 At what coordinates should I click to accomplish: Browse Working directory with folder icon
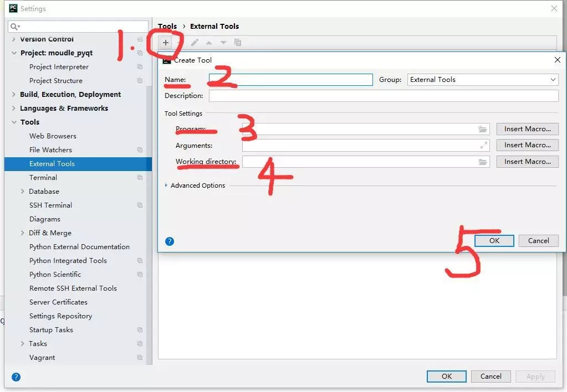[x=482, y=162]
